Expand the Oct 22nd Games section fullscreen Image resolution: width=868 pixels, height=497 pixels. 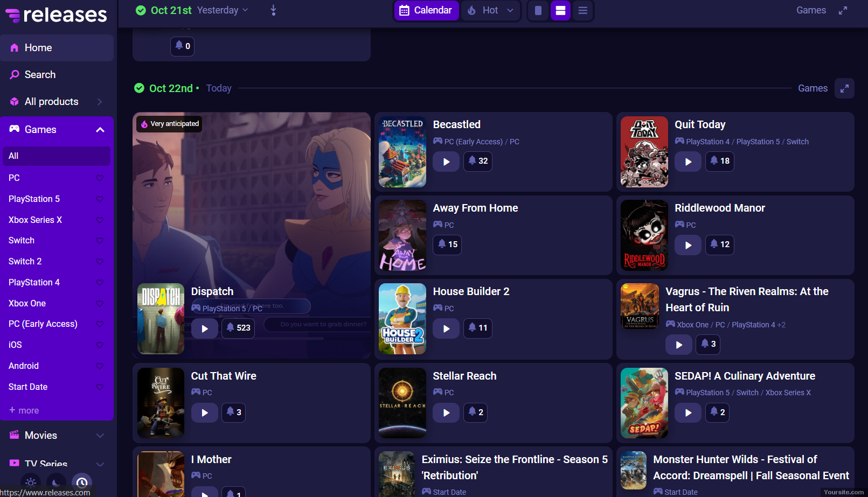[x=844, y=88]
